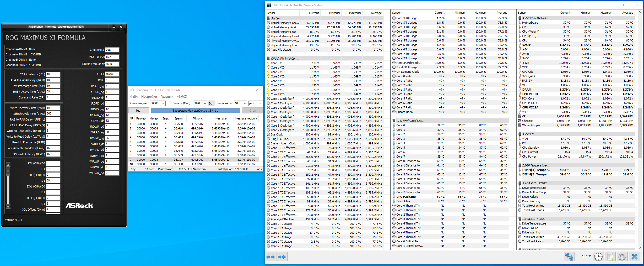Click the thermometer icon beside VRM
This screenshot has width=644, height=266.
tap(520, 139)
